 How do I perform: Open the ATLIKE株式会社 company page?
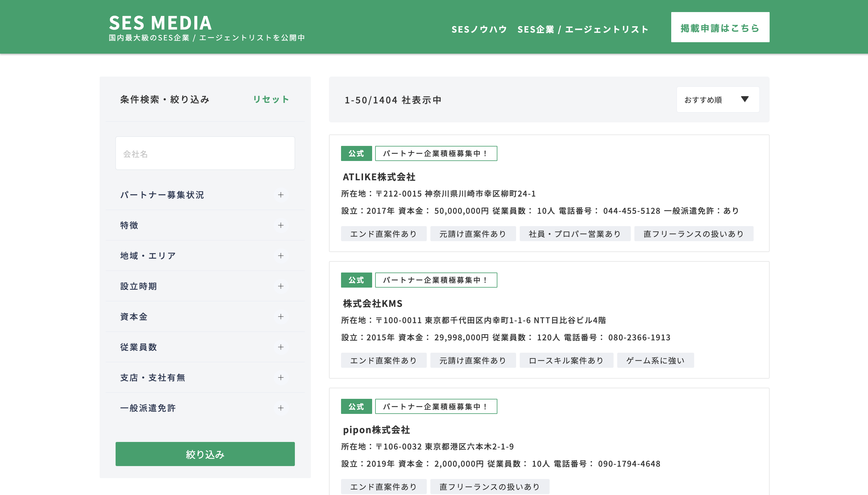380,177
